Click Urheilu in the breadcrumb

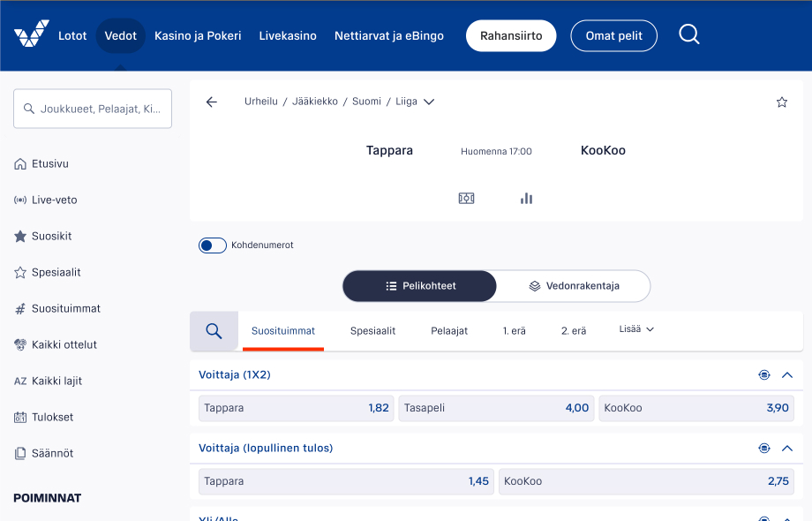[x=261, y=102]
